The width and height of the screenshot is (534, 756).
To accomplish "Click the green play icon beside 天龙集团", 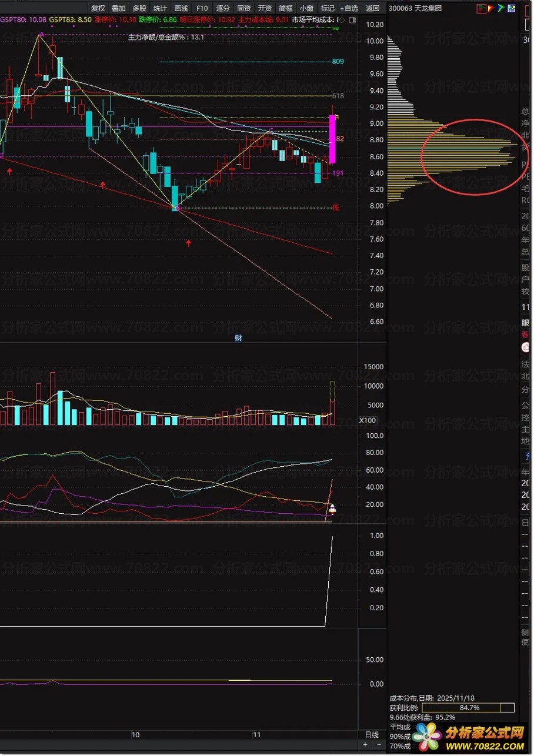I will tap(500, 8).
